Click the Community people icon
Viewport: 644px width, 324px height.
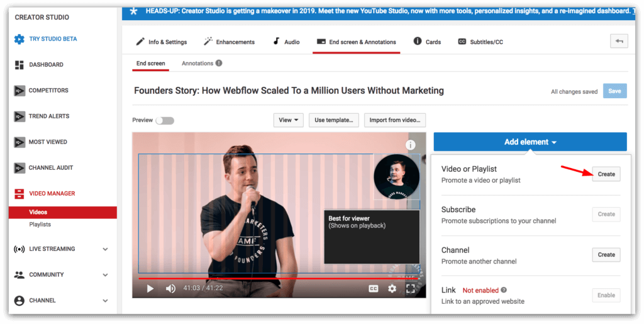coord(19,275)
